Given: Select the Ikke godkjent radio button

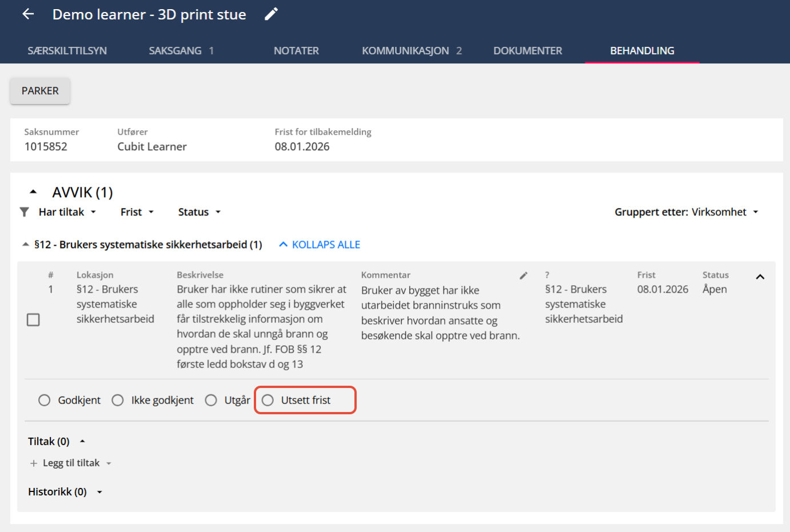Looking at the screenshot, I should (x=118, y=400).
